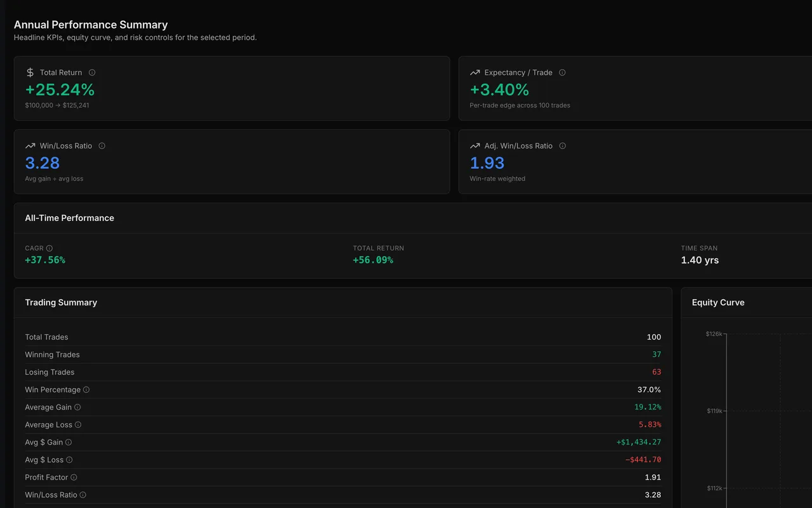Click the info icon next to Average Gain

pyautogui.click(x=77, y=407)
